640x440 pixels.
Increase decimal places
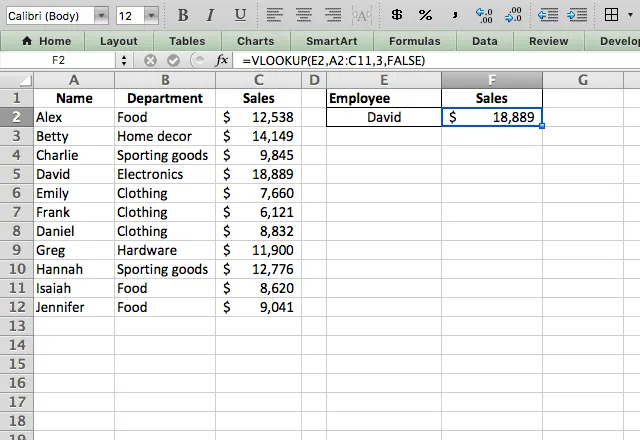click(485, 15)
